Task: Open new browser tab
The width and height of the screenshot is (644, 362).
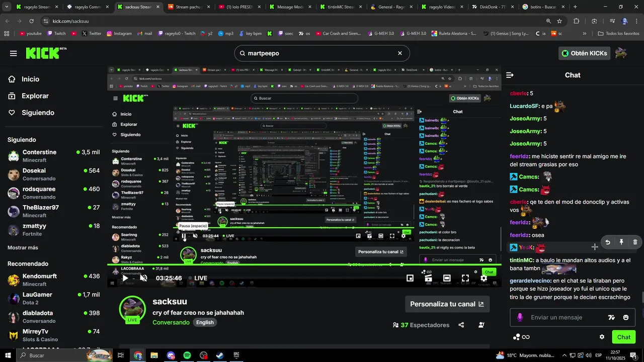Action: (x=575, y=7)
